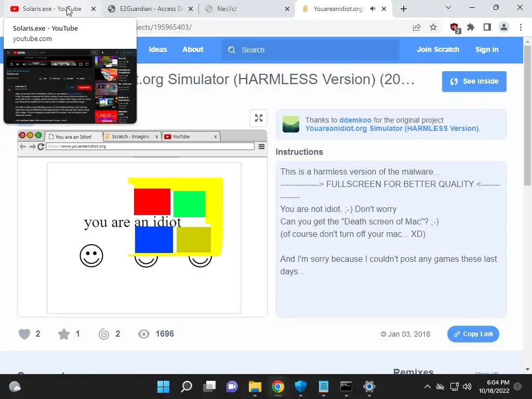532x399 pixels.
Task: Close the E2Guardian tab
Action: [x=191, y=9]
